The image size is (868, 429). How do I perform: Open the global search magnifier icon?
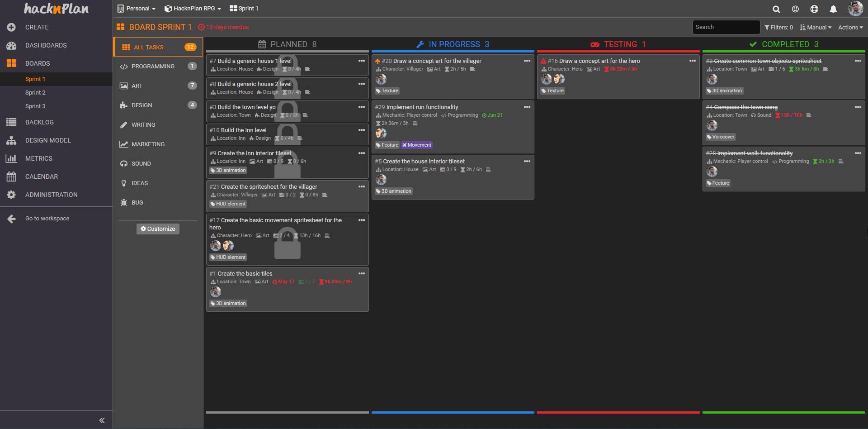(x=776, y=9)
